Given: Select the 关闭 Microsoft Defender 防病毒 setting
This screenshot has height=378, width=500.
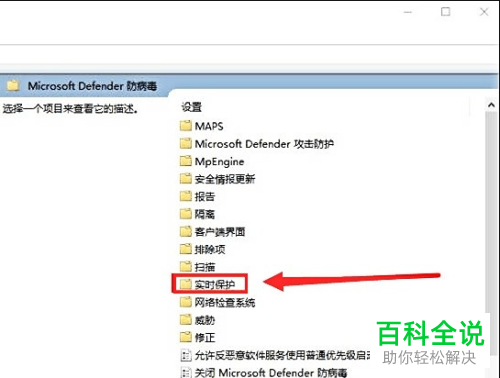Looking at the screenshot, I should point(271,373).
